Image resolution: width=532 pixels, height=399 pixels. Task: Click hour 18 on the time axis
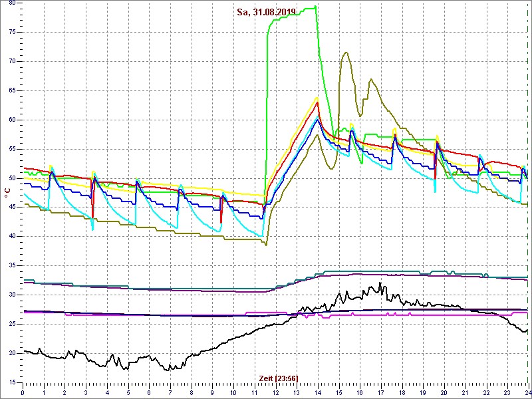[403, 392]
